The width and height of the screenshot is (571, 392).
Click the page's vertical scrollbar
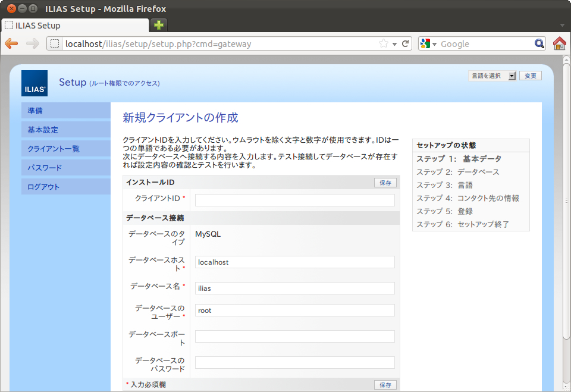(566, 202)
